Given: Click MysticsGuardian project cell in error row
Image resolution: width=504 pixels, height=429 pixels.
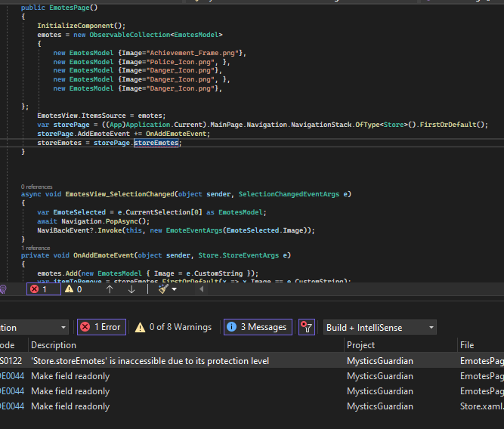Looking at the screenshot, I should (380, 361).
